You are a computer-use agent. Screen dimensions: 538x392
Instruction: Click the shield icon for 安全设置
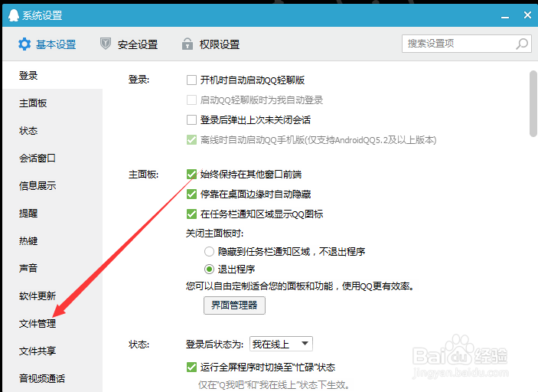click(106, 44)
